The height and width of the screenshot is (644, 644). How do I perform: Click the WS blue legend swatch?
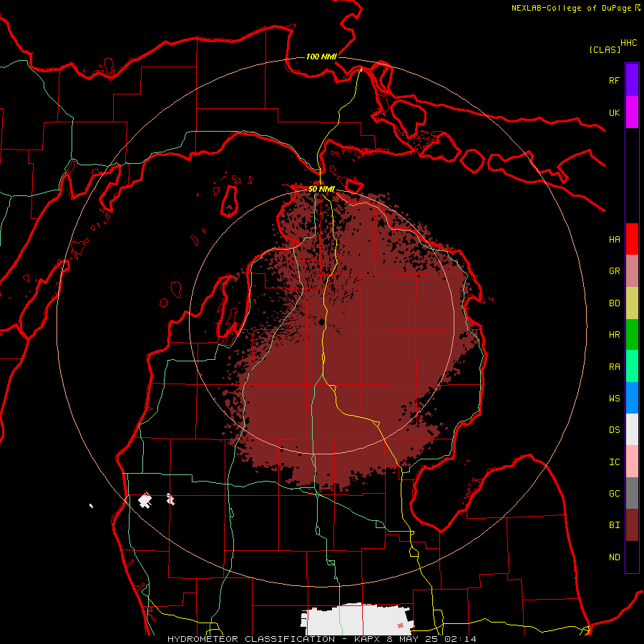(632, 398)
